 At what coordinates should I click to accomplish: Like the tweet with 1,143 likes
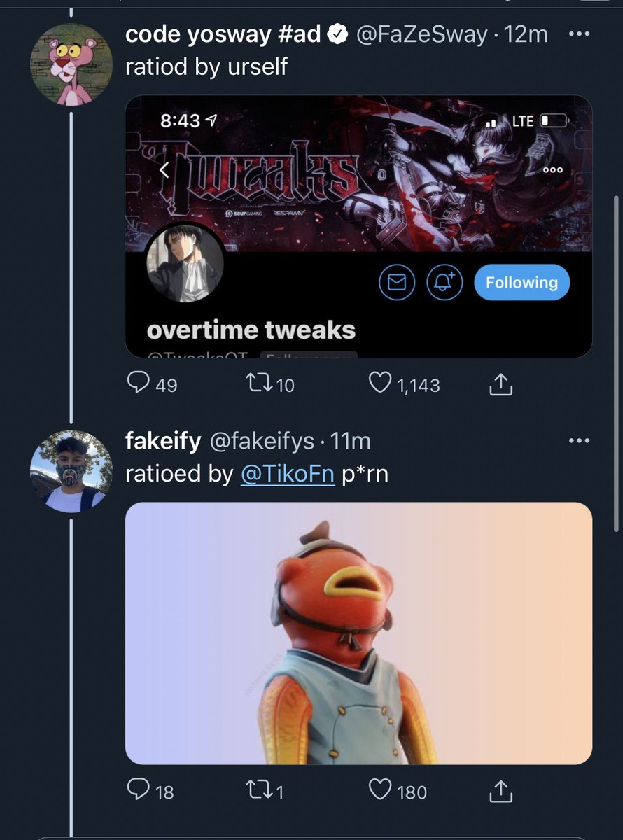tap(380, 383)
